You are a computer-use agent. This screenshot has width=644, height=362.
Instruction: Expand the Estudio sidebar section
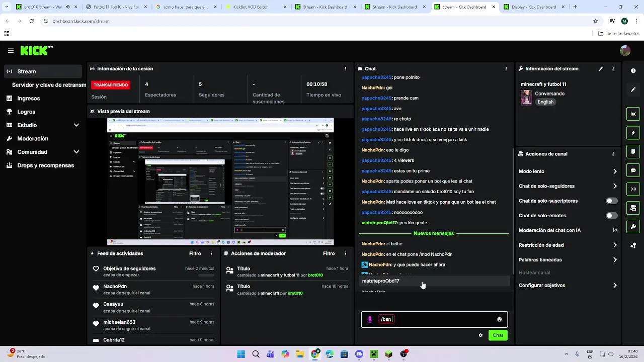(43, 125)
